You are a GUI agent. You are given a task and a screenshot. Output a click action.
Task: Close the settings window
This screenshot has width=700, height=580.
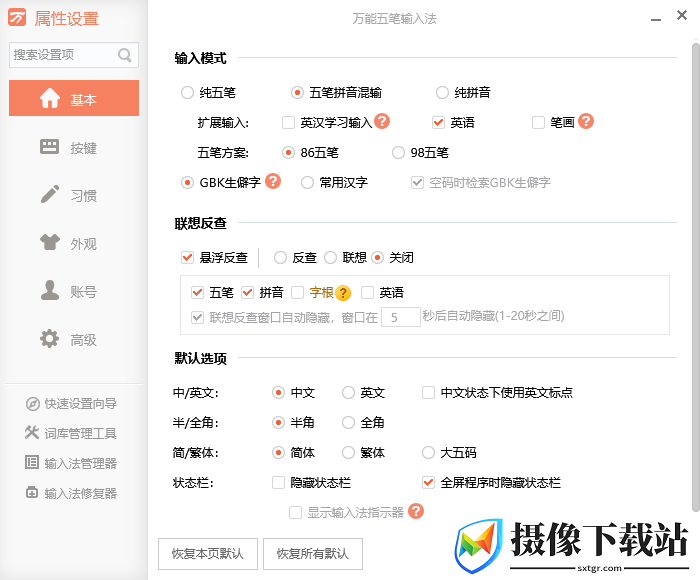(682, 15)
